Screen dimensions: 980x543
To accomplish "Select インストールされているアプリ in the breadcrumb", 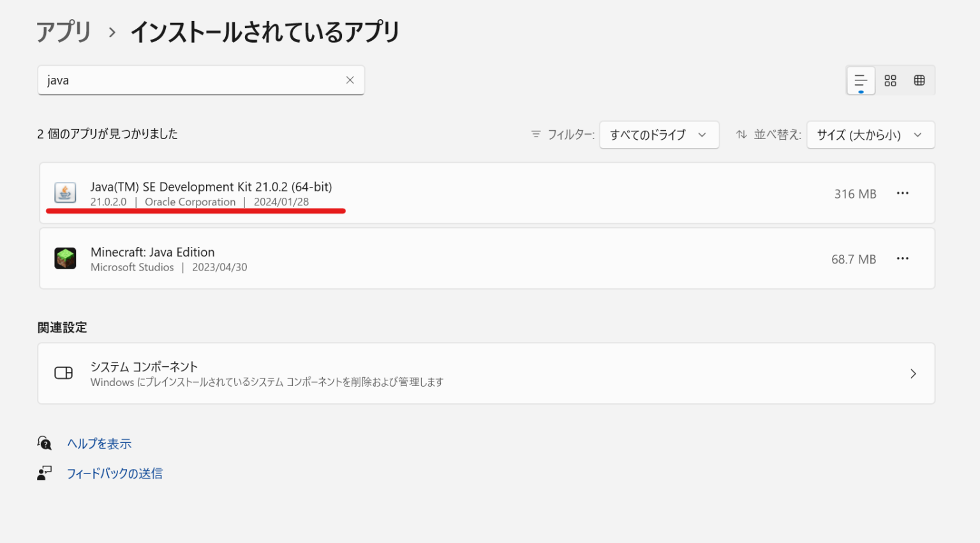I will pos(265,31).
